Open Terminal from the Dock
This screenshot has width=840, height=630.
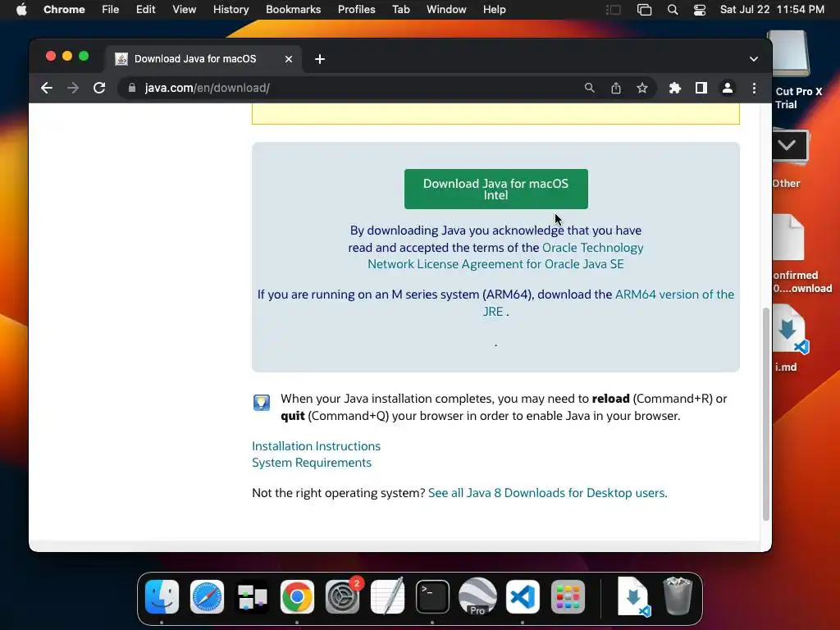[x=432, y=597]
